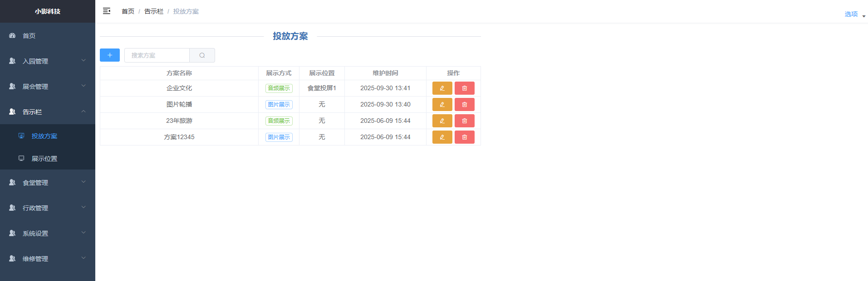Screen dimensions: 868x281
Task: Delete the 方案12345 plan
Action: [x=464, y=137]
